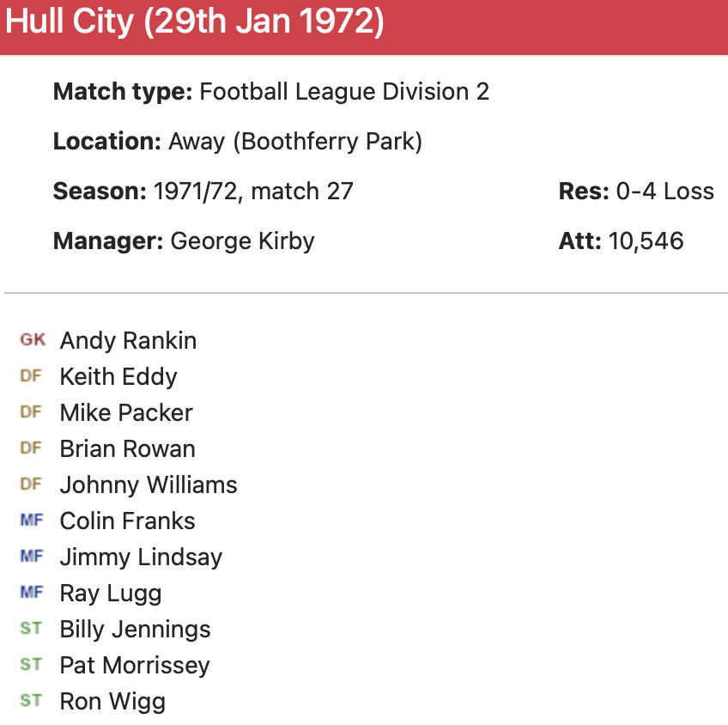Click the DF icon beside Mike Packer

(x=31, y=412)
